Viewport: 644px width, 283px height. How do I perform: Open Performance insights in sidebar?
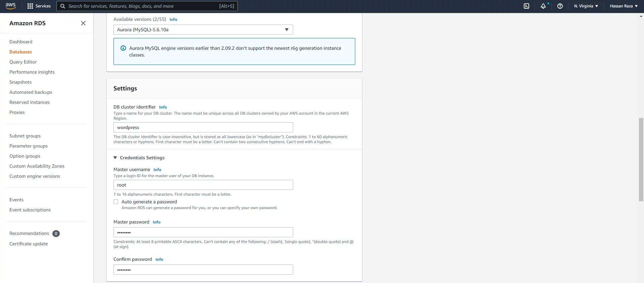[x=32, y=72]
